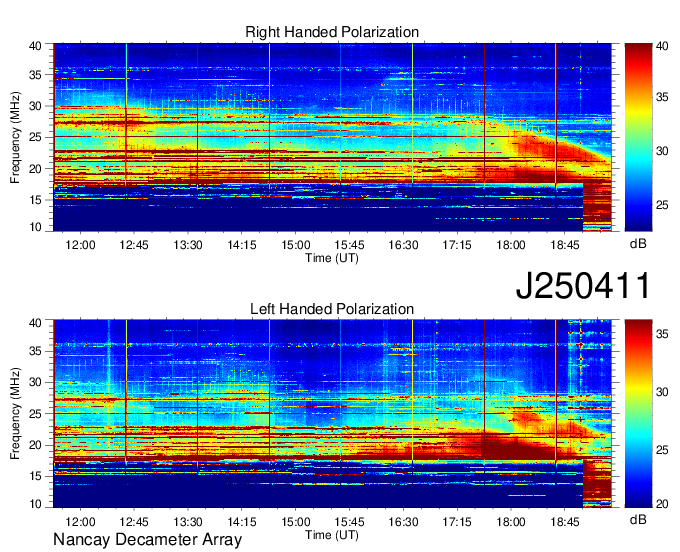Click 13:30 time tick on left-handed plot
The image size is (680, 552).
coord(188,522)
